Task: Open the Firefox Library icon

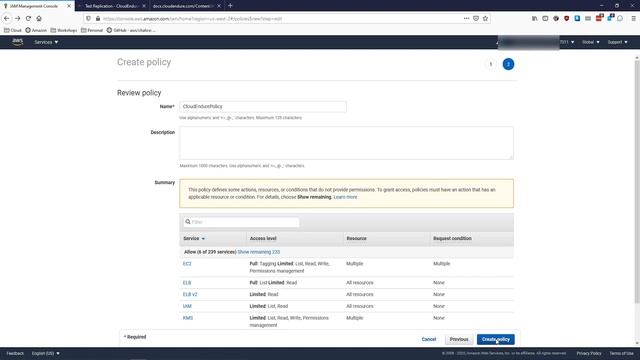Action: 535,18
